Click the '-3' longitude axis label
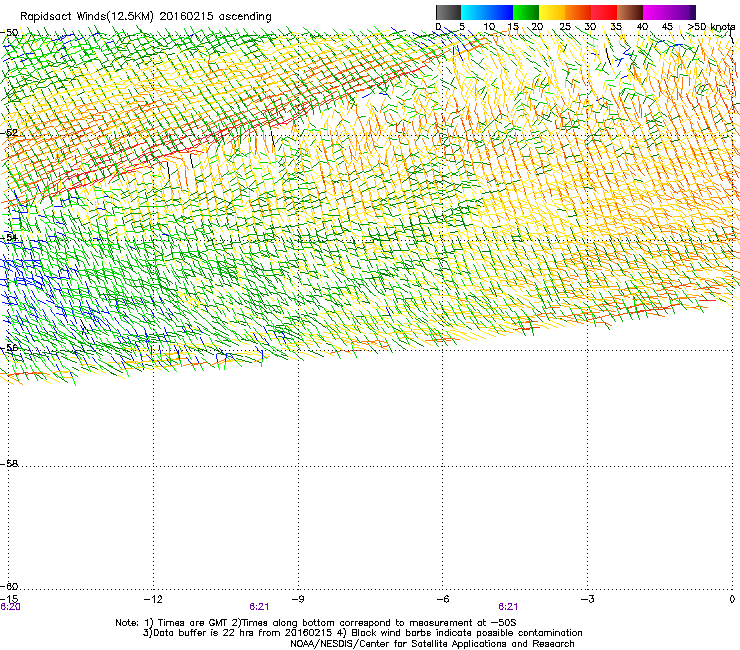Image resolution: width=740 pixels, height=650 pixels. tap(587, 599)
